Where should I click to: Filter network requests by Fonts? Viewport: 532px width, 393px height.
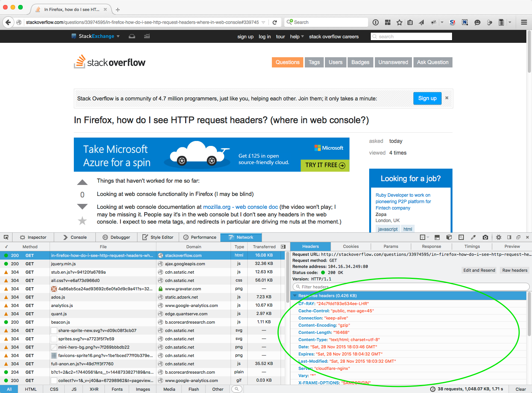pyautogui.click(x=117, y=389)
